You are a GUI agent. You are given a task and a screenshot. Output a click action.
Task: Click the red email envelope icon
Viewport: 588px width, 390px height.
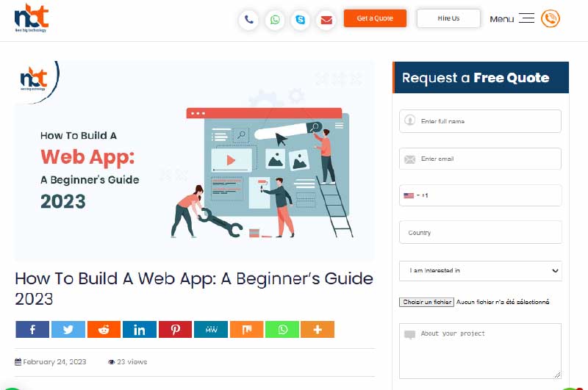coord(326,19)
